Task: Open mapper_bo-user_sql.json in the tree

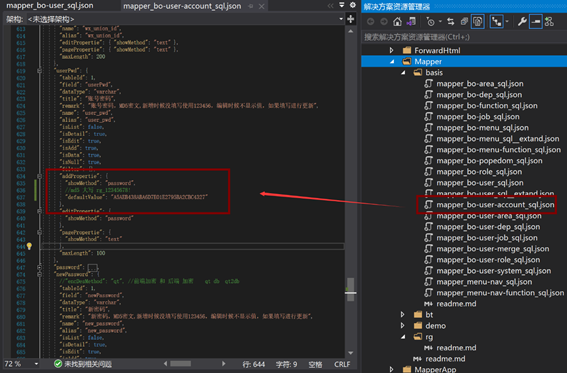Action: (479, 183)
